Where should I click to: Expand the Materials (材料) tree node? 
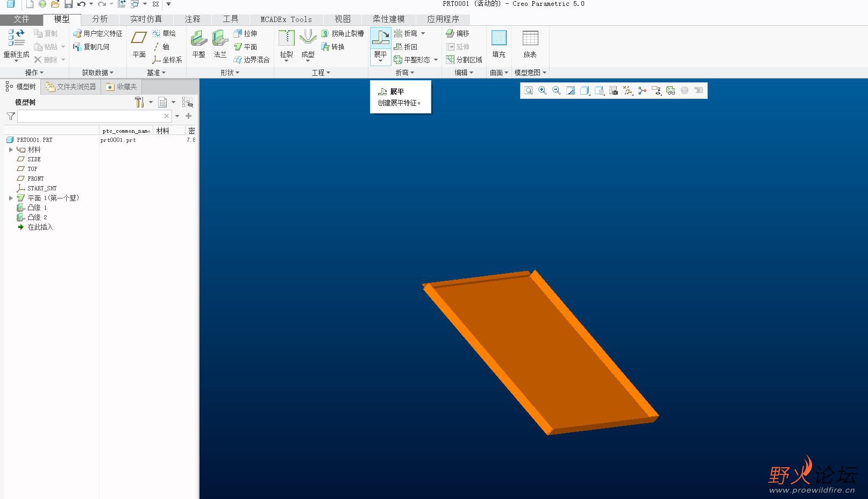(11, 149)
